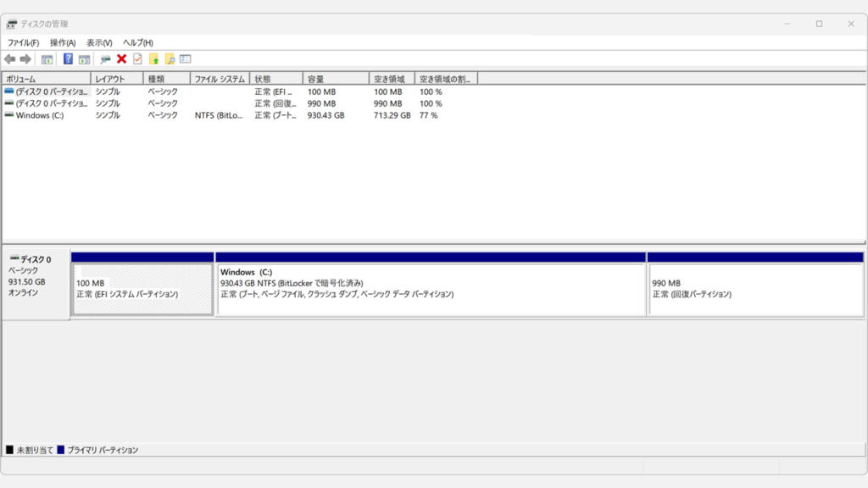Click the properties checkmark toolbar icon
This screenshot has height=488, width=868.
(x=137, y=59)
